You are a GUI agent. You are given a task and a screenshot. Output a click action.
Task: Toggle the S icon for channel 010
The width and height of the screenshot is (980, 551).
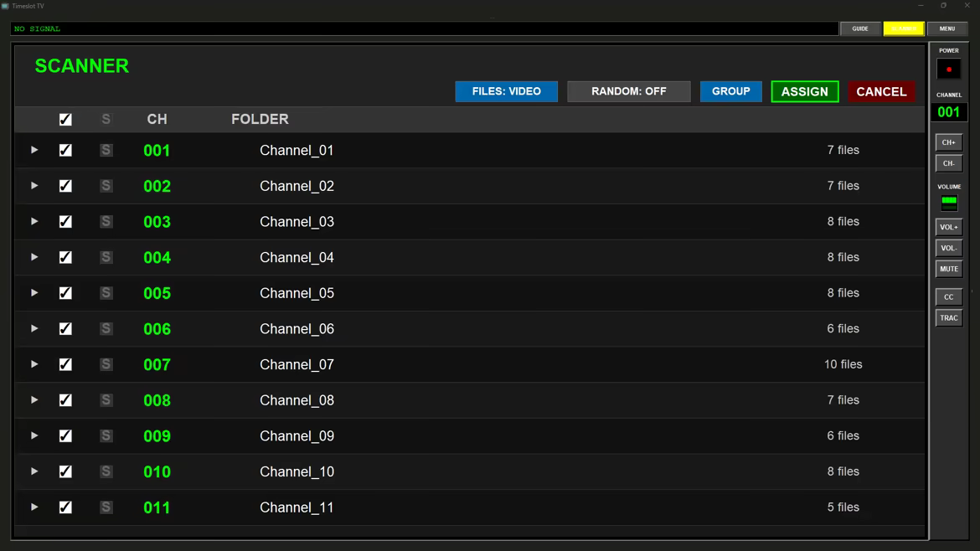pos(106,471)
